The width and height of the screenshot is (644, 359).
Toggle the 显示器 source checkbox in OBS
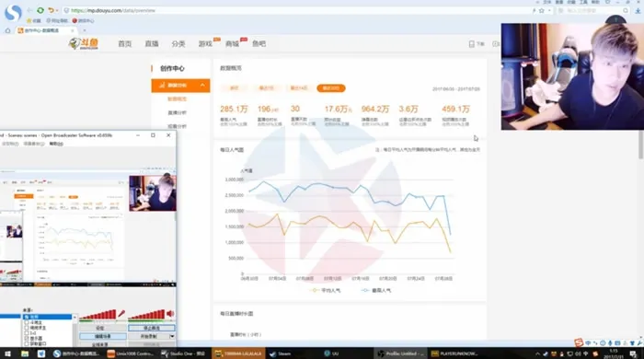click(x=27, y=339)
